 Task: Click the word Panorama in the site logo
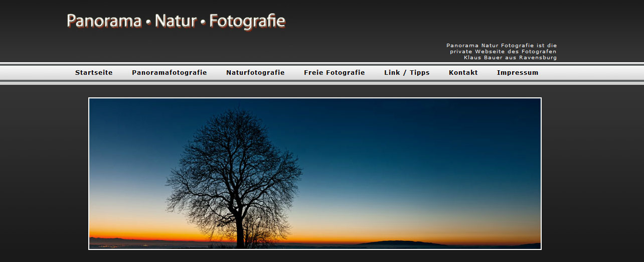104,21
